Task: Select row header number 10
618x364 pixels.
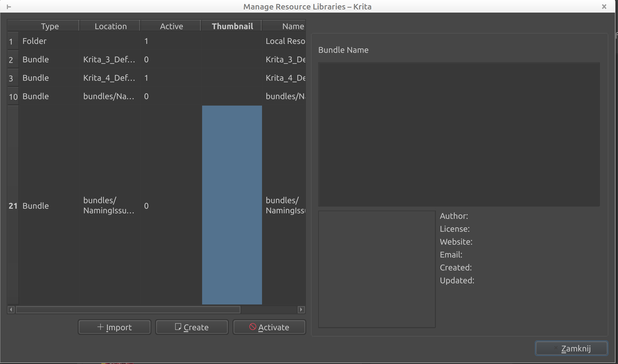Action: click(13, 97)
